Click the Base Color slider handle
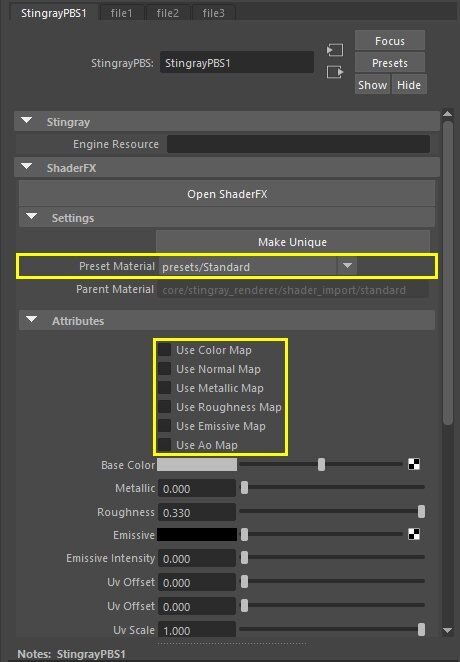 (x=322, y=464)
